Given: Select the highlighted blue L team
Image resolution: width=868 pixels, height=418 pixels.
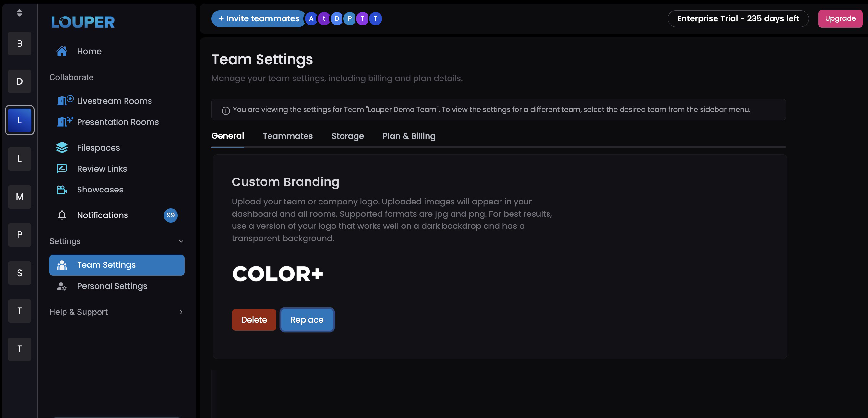Looking at the screenshot, I should (x=20, y=120).
